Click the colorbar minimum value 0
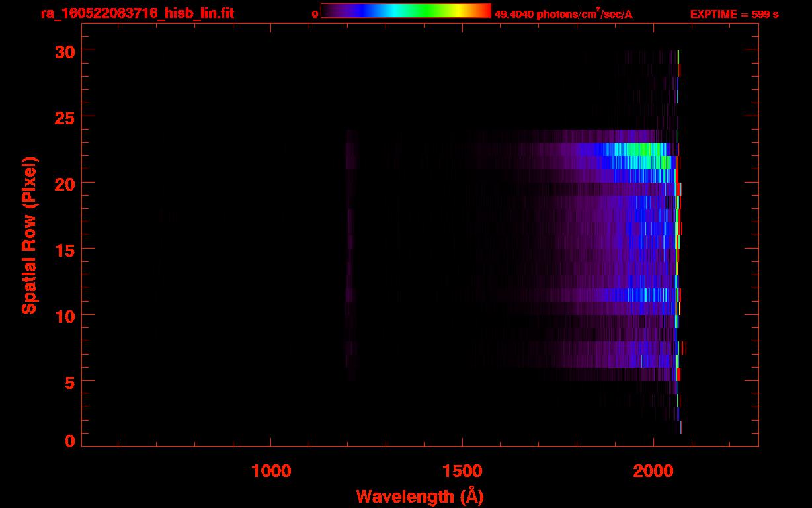Screen dimensions: 812x508 click(x=315, y=14)
